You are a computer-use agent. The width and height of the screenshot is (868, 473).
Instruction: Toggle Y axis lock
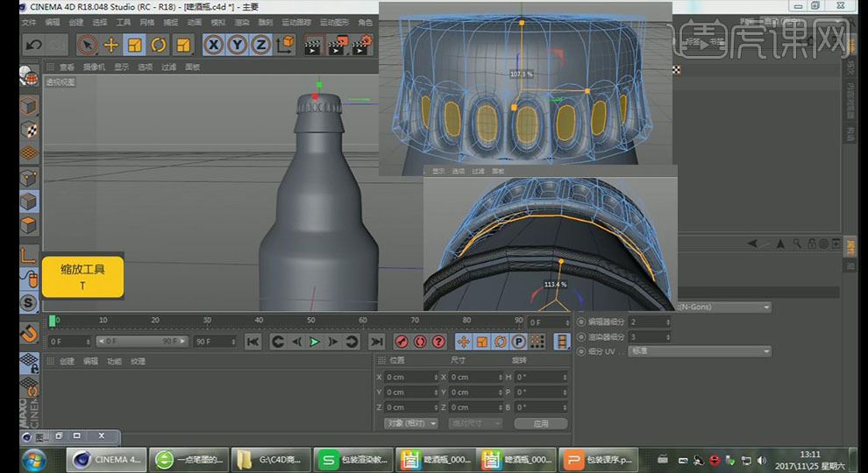coord(237,45)
